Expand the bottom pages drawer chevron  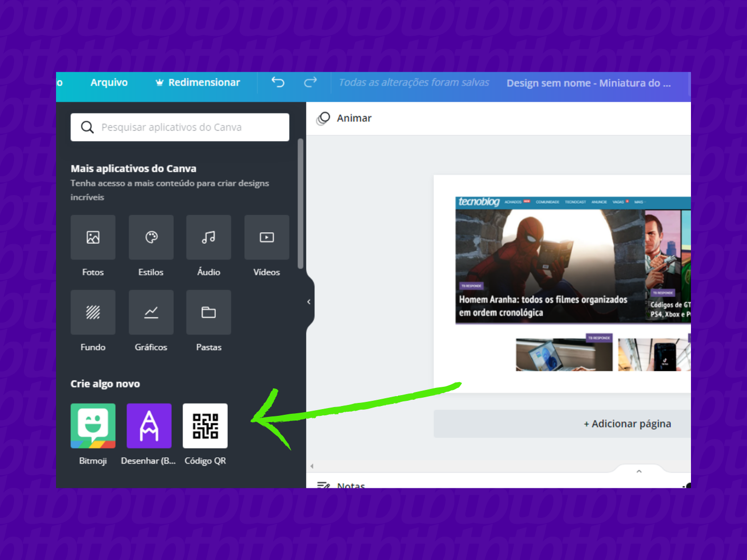639,471
